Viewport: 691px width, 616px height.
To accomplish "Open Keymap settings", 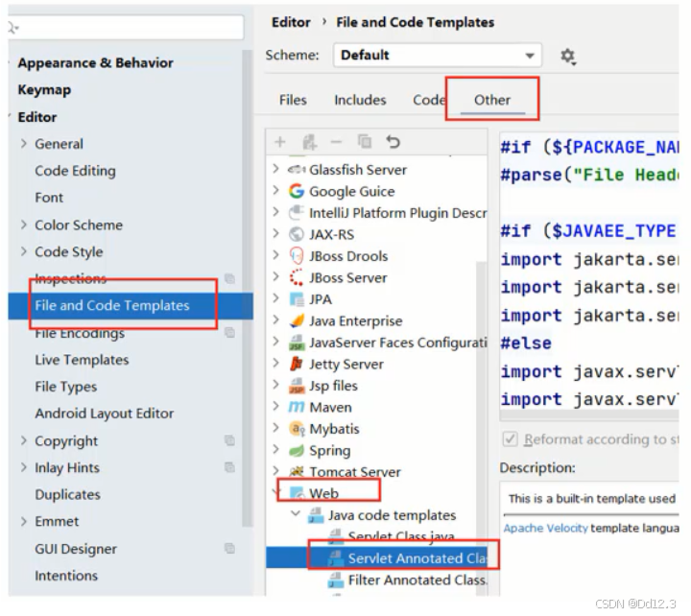I will pos(44,89).
